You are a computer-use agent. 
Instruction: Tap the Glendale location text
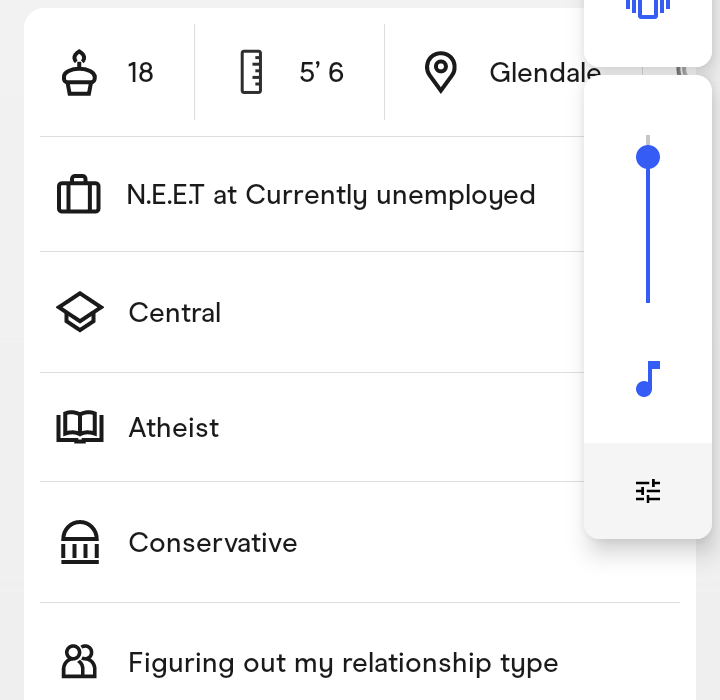coord(543,73)
